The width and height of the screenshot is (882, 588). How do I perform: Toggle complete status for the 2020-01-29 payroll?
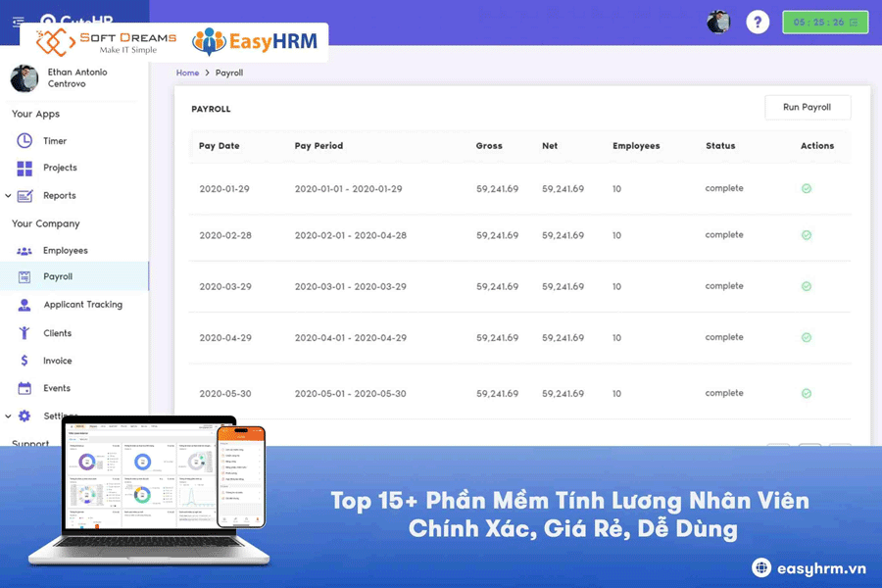coord(806,188)
